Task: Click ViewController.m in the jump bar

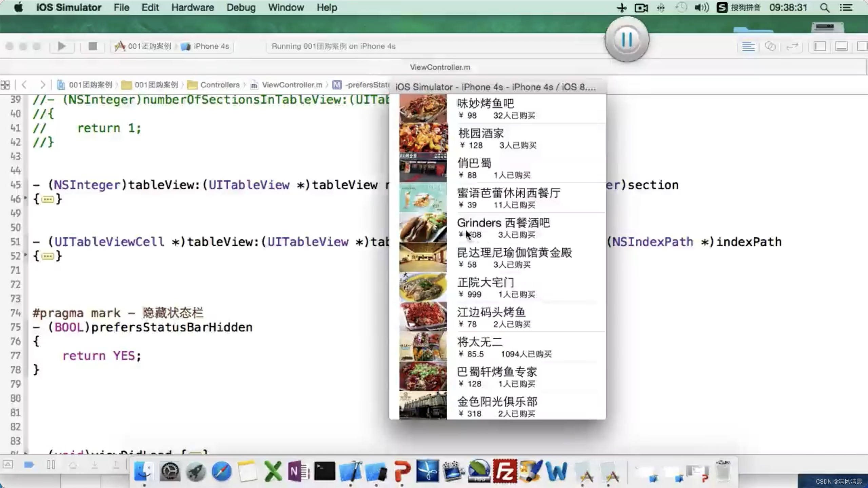Action: point(292,85)
